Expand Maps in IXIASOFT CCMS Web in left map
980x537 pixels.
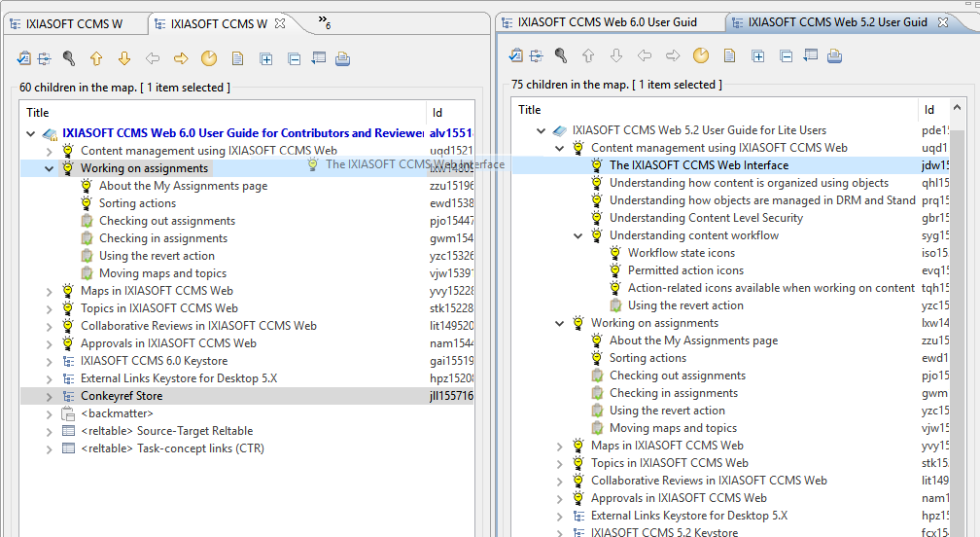coord(49,291)
